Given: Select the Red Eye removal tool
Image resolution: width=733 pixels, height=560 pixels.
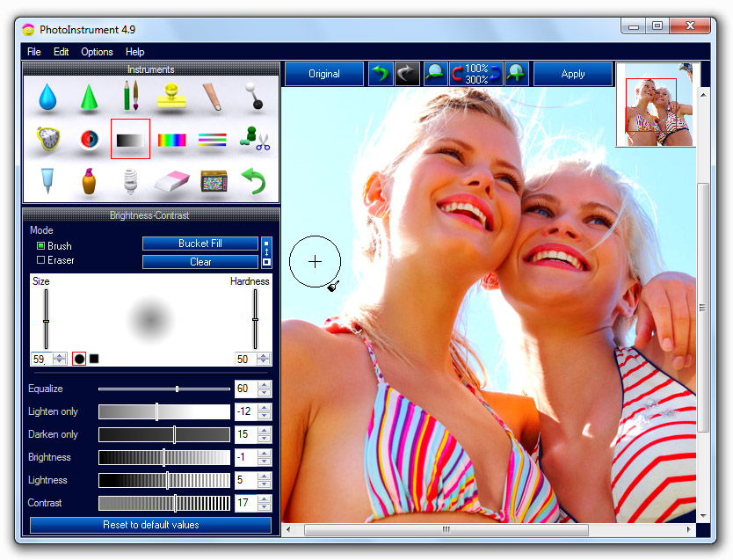Looking at the screenshot, I should [90, 139].
